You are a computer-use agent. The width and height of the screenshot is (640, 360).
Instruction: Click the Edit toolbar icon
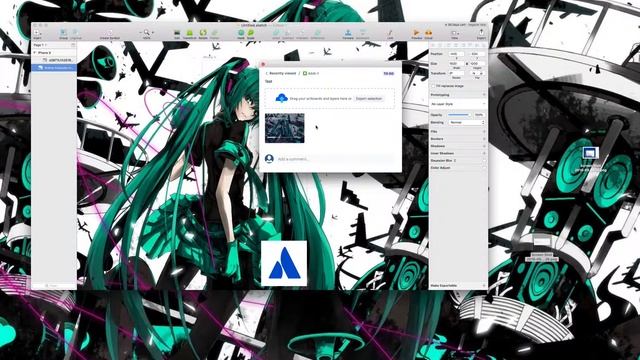pos(177,32)
